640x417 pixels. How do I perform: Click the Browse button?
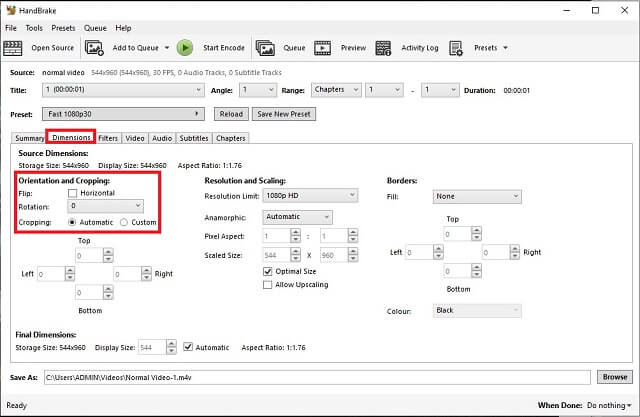pos(615,377)
